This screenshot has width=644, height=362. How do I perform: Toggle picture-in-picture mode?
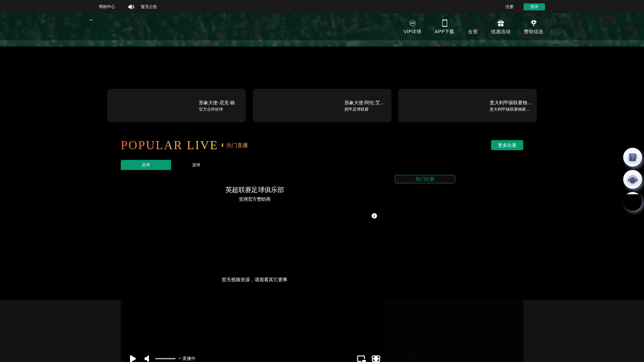[x=361, y=358]
